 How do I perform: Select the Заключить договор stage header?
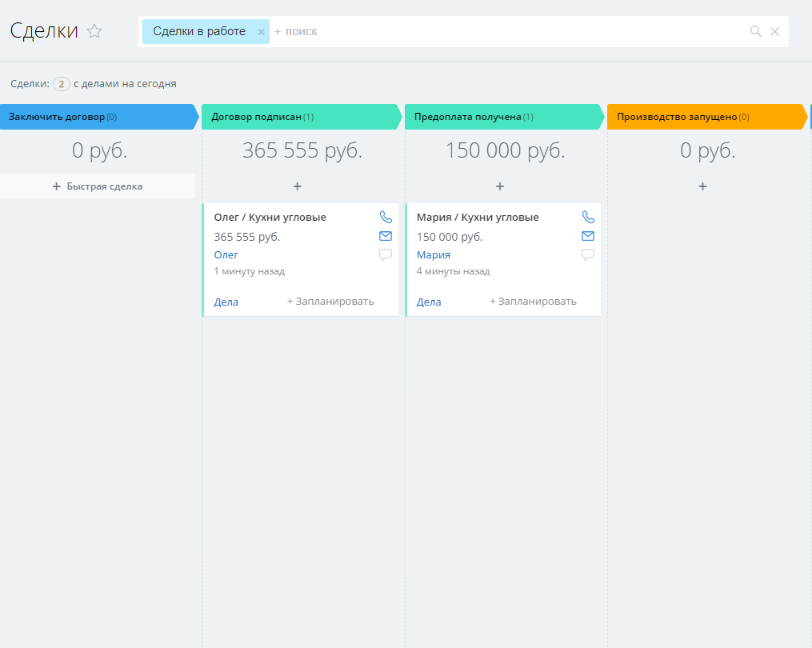coord(96,117)
